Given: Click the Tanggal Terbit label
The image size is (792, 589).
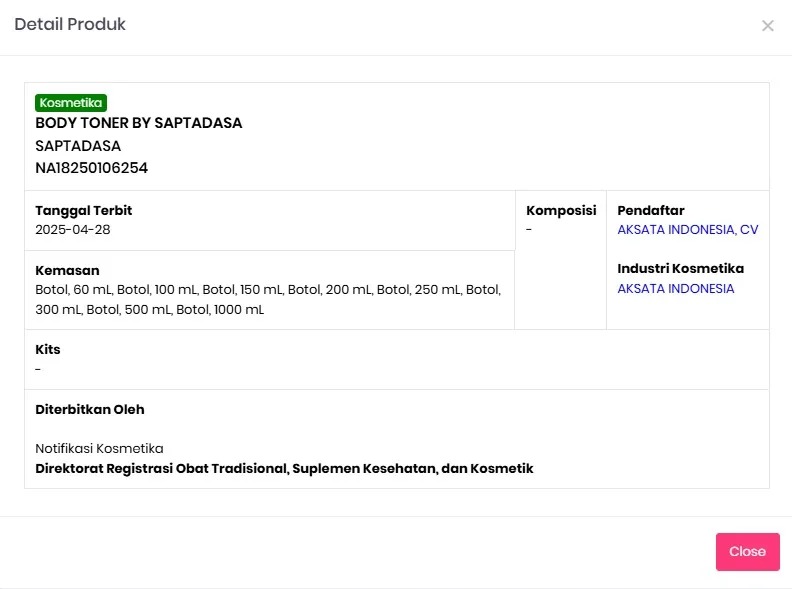Looking at the screenshot, I should (84, 211).
